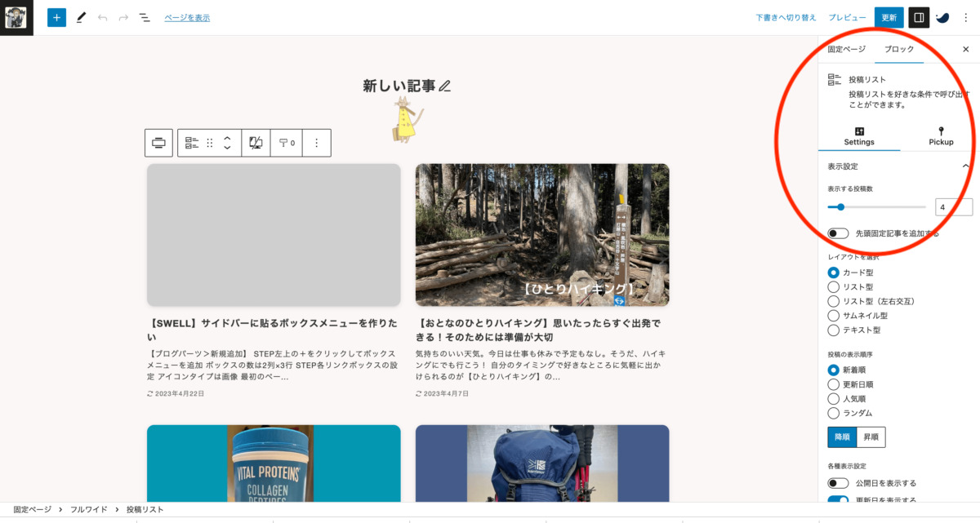Click the プレビュー button
The width and height of the screenshot is (980, 523).
pyautogui.click(x=847, y=17)
